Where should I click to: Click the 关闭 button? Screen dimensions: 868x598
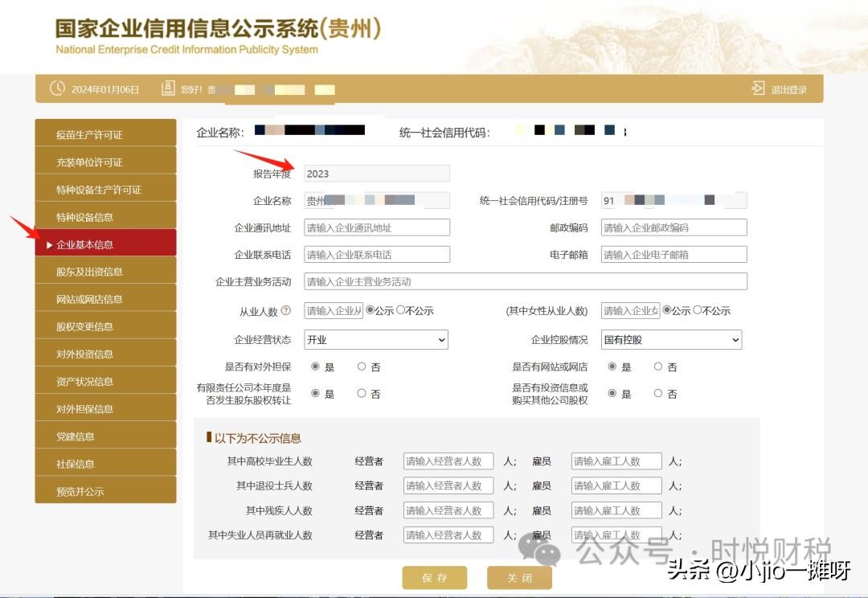tap(519, 578)
